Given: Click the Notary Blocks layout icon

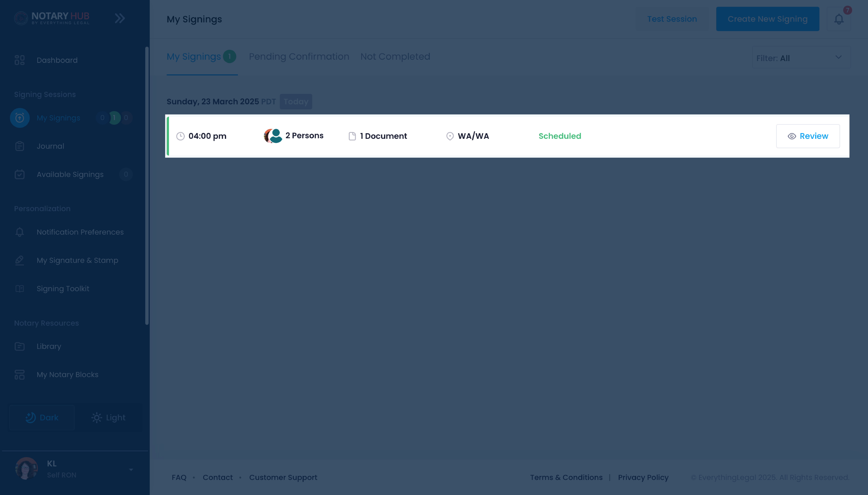Looking at the screenshot, I should click(20, 375).
